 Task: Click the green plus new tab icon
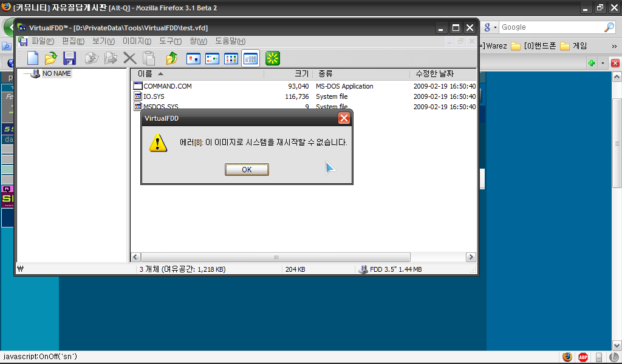pos(592,63)
